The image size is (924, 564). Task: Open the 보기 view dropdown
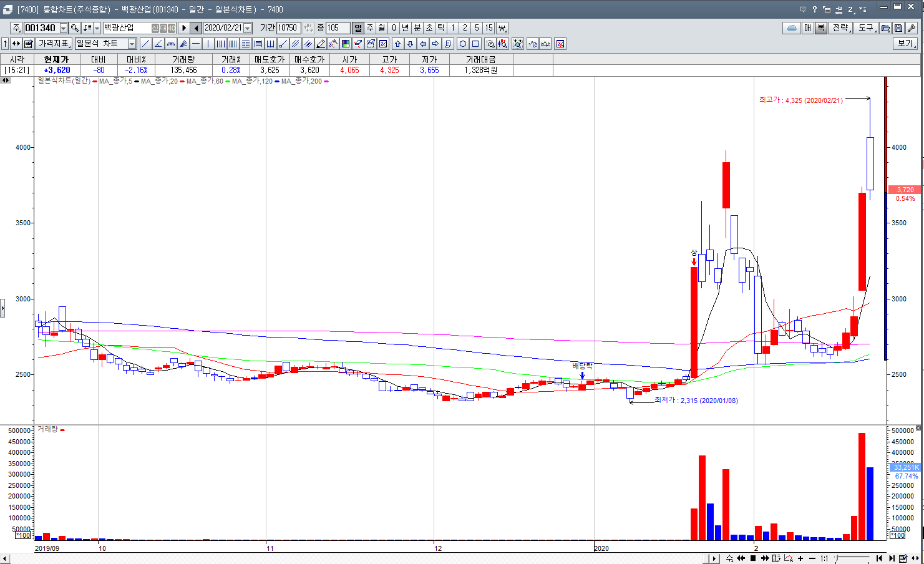905,44
